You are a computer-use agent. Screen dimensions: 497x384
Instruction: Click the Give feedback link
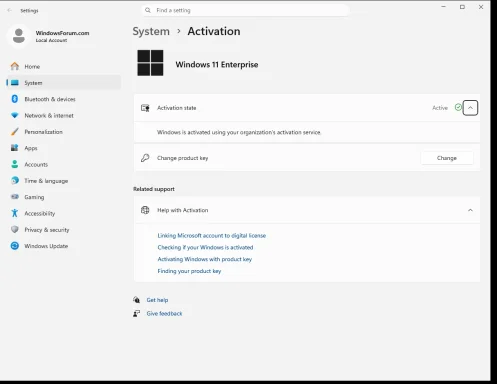point(164,314)
